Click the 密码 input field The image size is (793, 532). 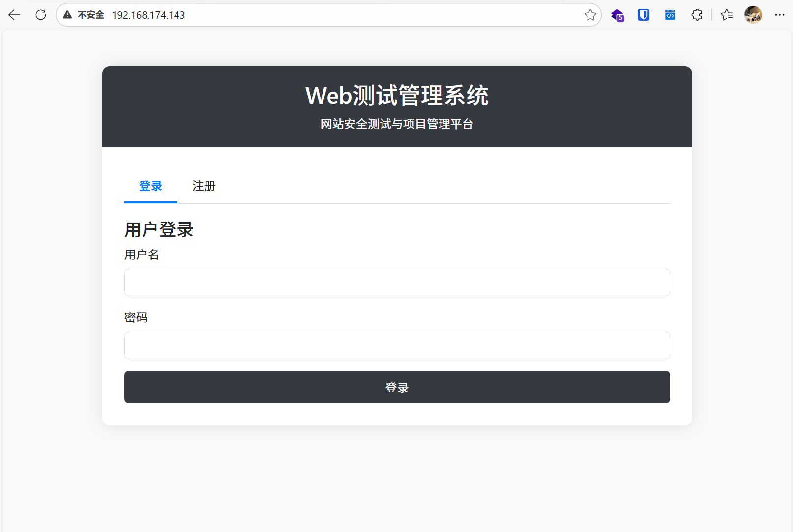tap(397, 345)
